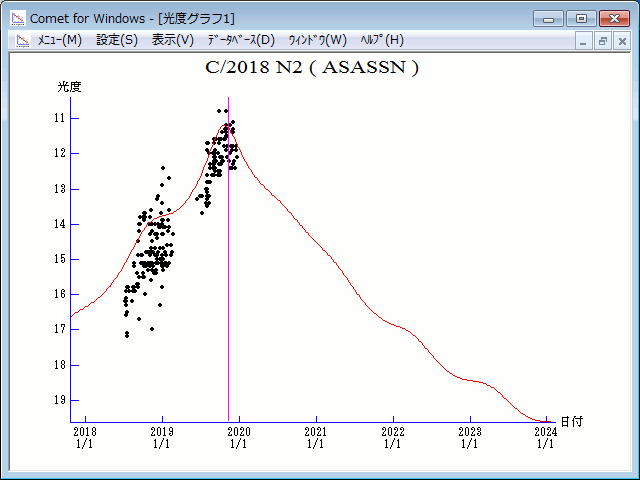The height and width of the screenshot is (480, 640).
Task: Click the 2021 1/1 date axis label
Action: tap(316, 438)
